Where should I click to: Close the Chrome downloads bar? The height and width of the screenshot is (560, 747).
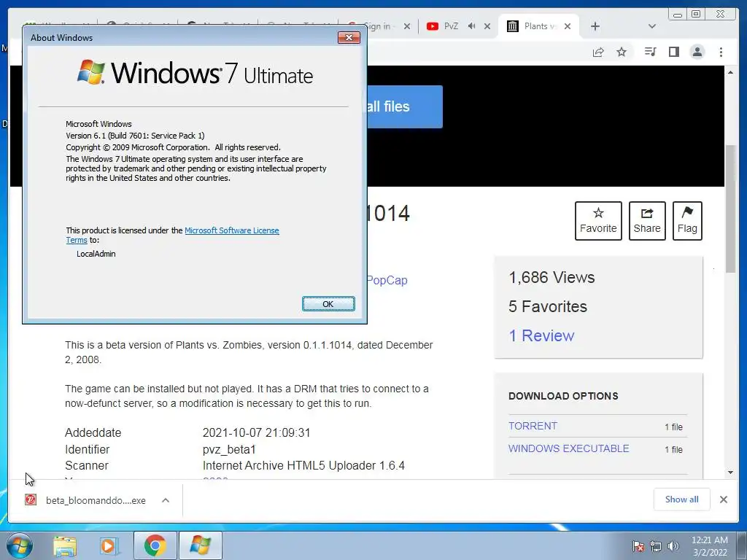tap(723, 499)
